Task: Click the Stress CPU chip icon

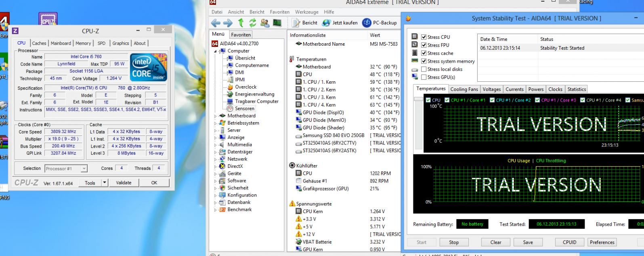Action: click(x=415, y=37)
